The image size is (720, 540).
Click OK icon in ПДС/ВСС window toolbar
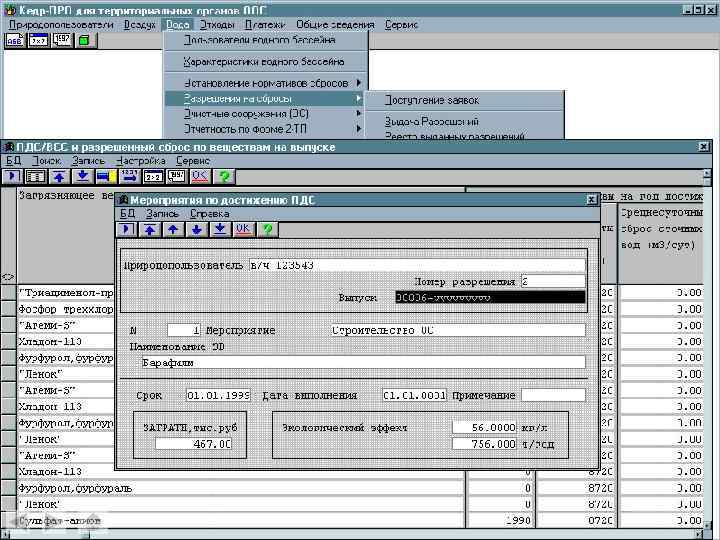(x=200, y=176)
